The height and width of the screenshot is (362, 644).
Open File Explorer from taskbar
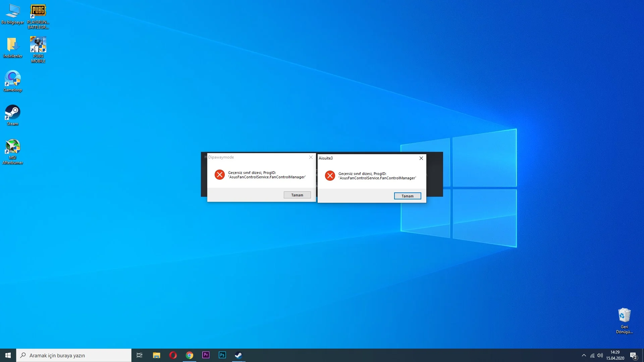(x=157, y=355)
